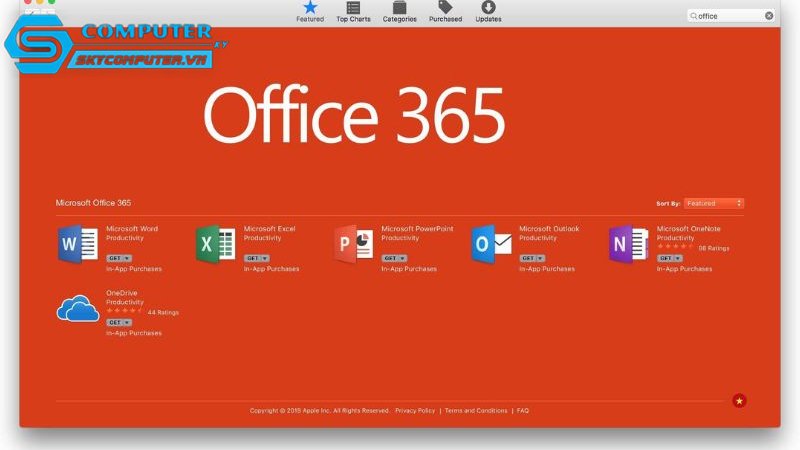Expand the arrow beside Word's GET button
800x450 pixels.
point(127,258)
